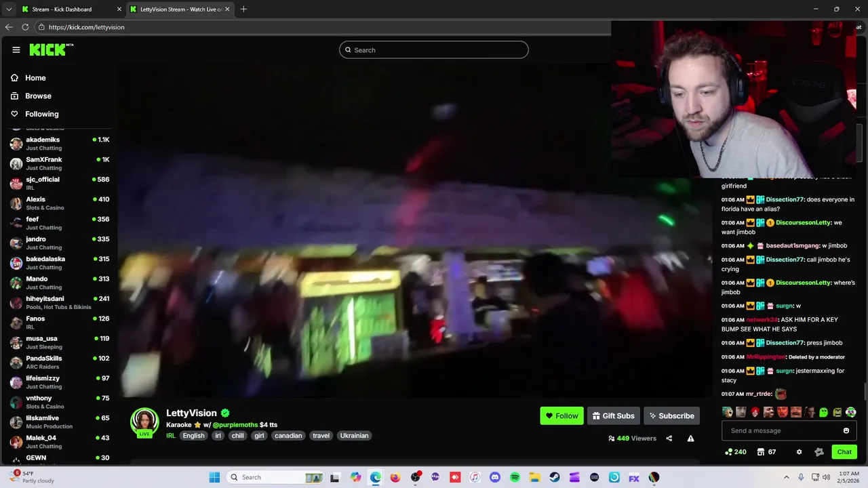Screen dimensions: 868x488
Task: Open Fanos channel in sidebar
Action: [x=60, y=323]
